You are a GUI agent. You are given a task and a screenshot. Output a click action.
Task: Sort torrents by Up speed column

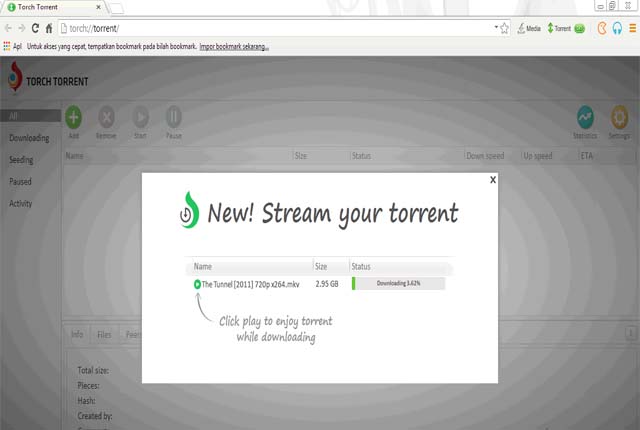tap(538, 156)
